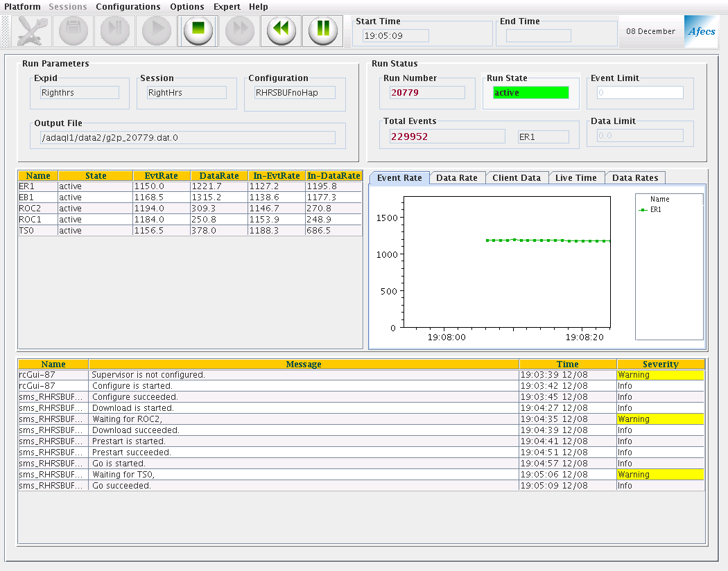Switch to the Live Time tab
Image resolution: width=728 pixels, height=571 pixels.
575,177
